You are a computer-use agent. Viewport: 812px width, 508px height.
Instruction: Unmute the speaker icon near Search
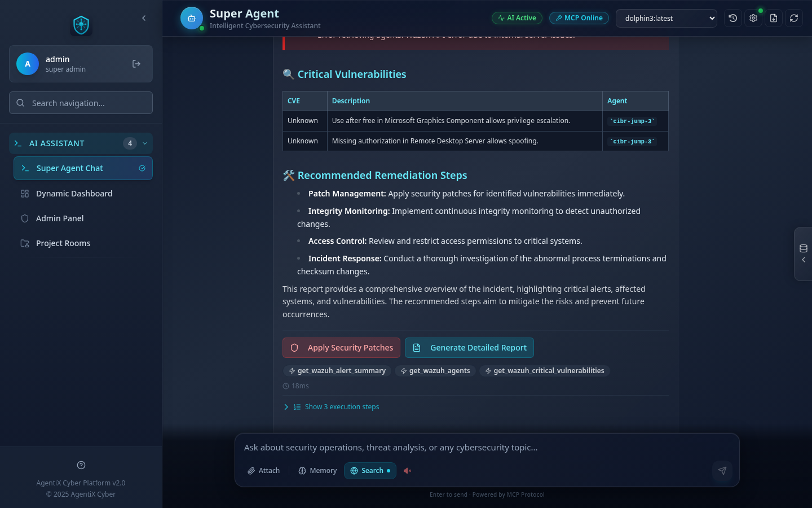(x=407, y=470)
